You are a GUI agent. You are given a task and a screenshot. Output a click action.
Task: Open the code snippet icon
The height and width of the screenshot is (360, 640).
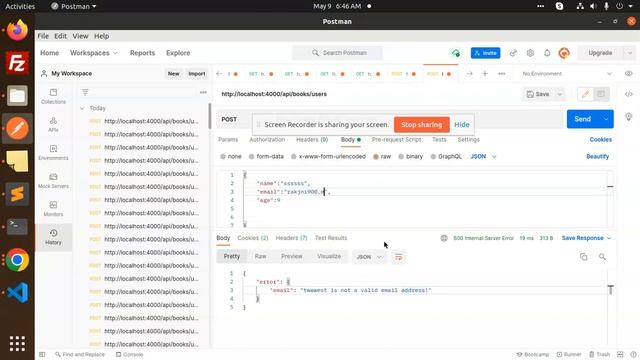point(629,94)
